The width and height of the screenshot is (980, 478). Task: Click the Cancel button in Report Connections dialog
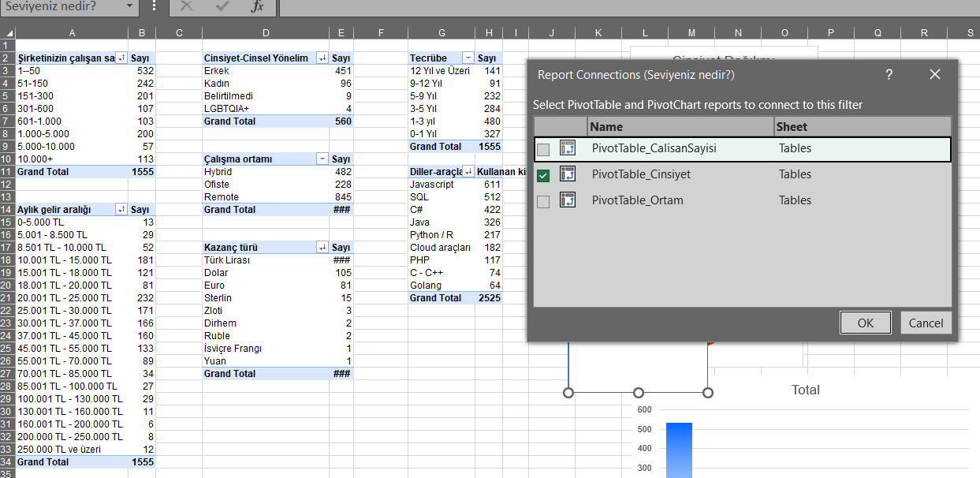(926, 323)
